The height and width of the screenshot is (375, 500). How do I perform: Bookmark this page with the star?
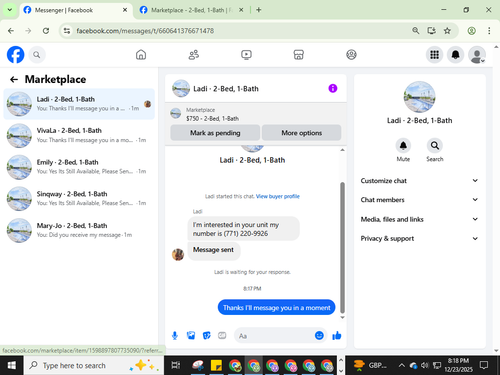coord(447,31)
